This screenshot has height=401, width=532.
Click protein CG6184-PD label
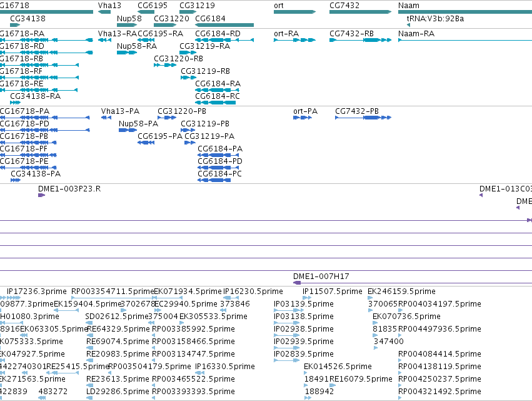coord(220,161)
